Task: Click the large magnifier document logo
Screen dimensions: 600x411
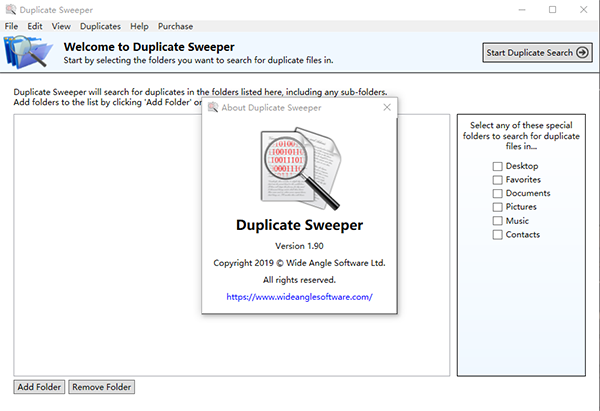Action: tap(300, 168)
